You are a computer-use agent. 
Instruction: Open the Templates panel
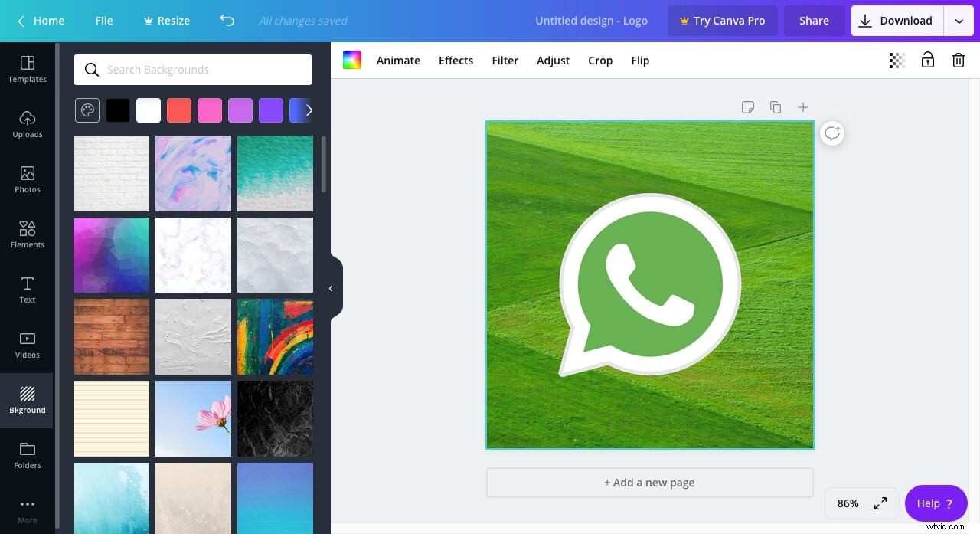27,69
